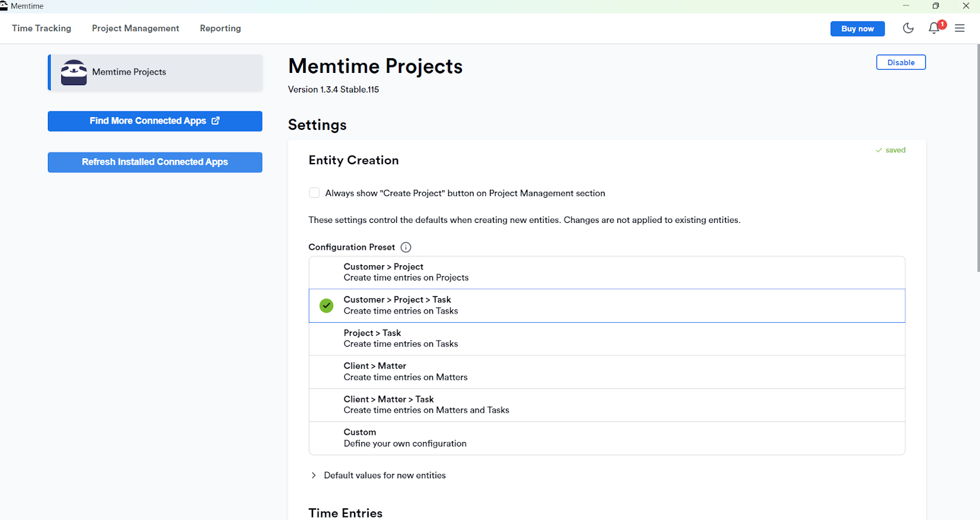Click Configuration Preset info icon
980x520 pixels.
coord(405,247)
